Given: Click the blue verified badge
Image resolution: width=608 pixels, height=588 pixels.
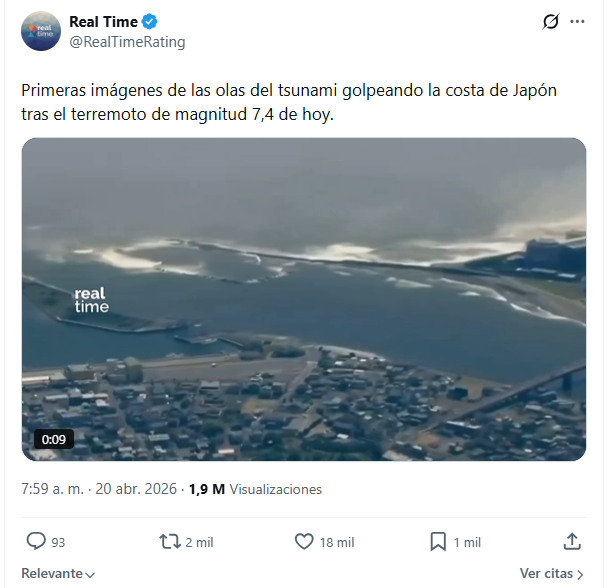Looking at the screenshot, I should point(150,22).
